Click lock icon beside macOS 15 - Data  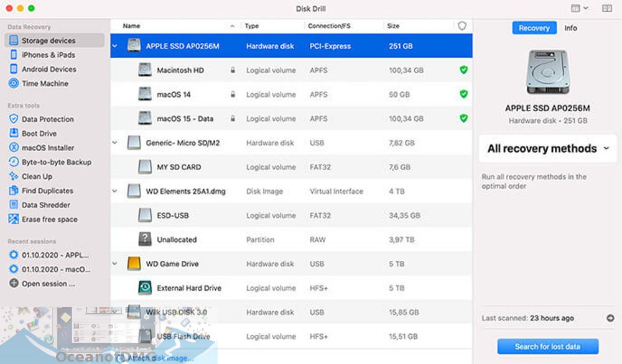(x=233, y=119)
